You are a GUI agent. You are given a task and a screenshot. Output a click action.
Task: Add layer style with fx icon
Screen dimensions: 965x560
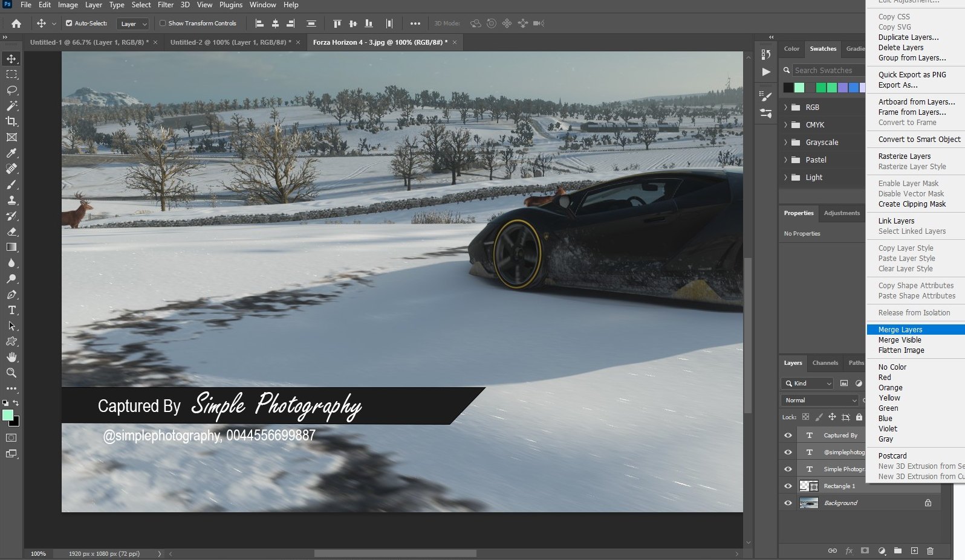(849, 550)
